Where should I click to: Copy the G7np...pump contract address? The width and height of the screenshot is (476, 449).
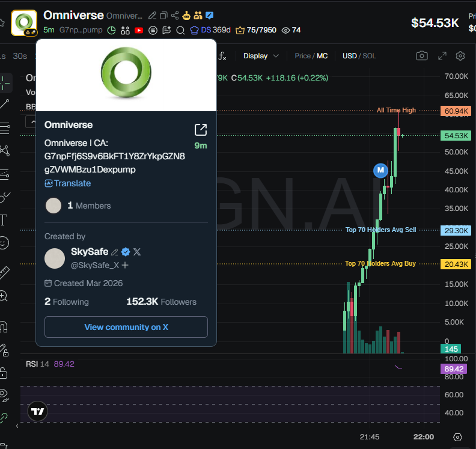(81, 30)
